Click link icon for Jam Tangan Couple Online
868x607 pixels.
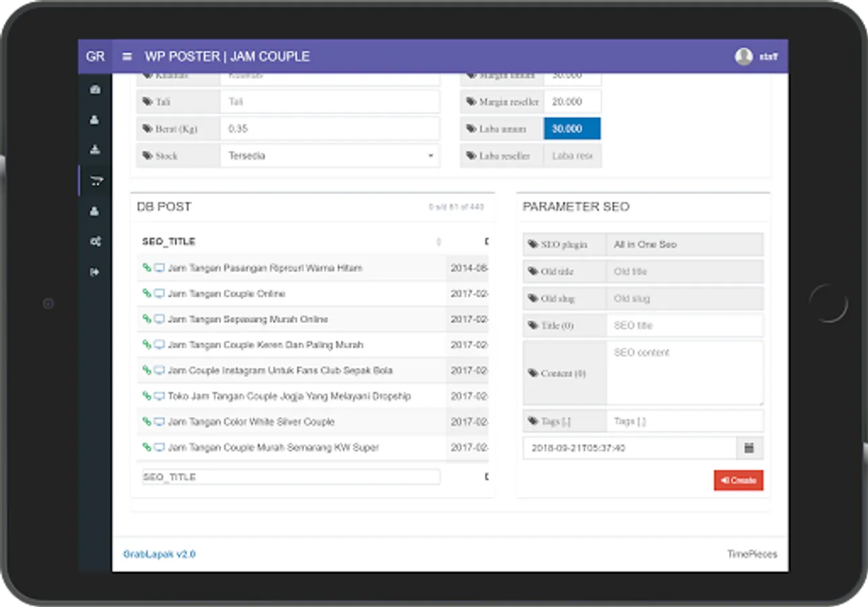pos(146,293)
